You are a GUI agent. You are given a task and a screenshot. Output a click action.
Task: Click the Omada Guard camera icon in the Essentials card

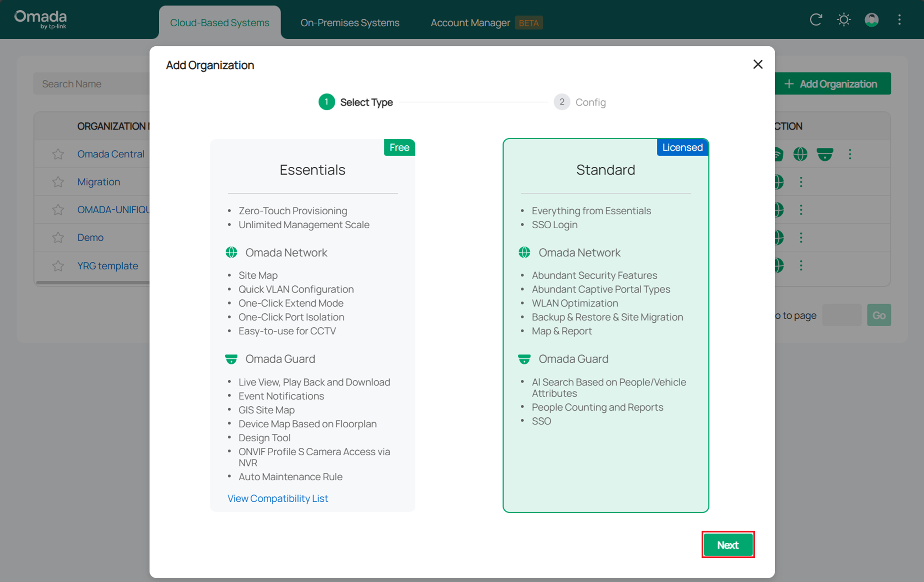[231, 359]
